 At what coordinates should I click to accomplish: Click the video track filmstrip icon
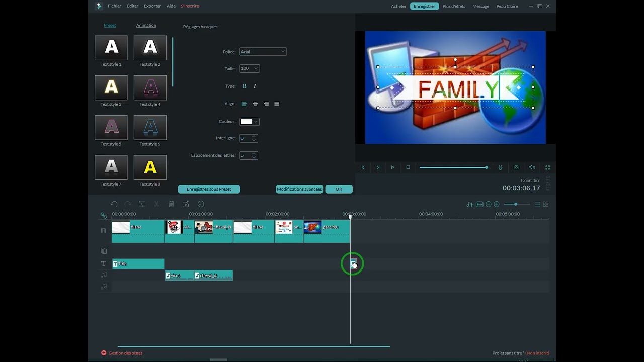click(103, 231)
